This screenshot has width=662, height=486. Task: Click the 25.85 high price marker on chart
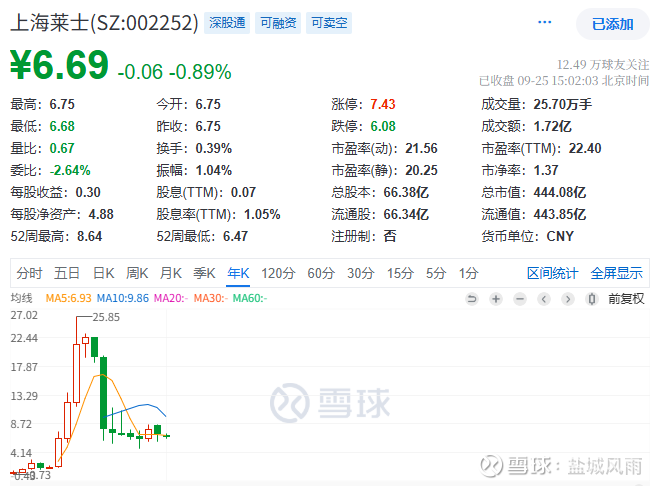pos(106,317)
